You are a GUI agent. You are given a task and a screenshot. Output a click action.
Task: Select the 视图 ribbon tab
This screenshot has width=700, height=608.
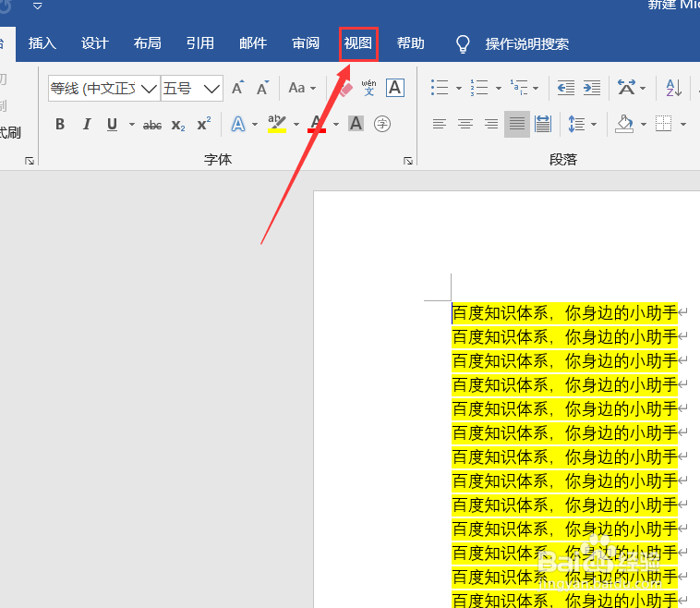(358, 43)
